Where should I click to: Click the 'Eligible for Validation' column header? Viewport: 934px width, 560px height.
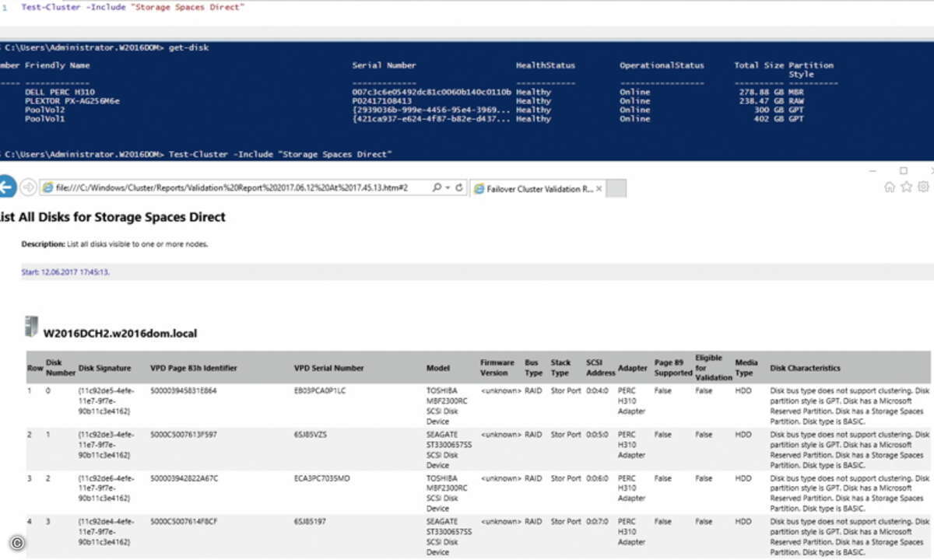[x=714, y=367]
